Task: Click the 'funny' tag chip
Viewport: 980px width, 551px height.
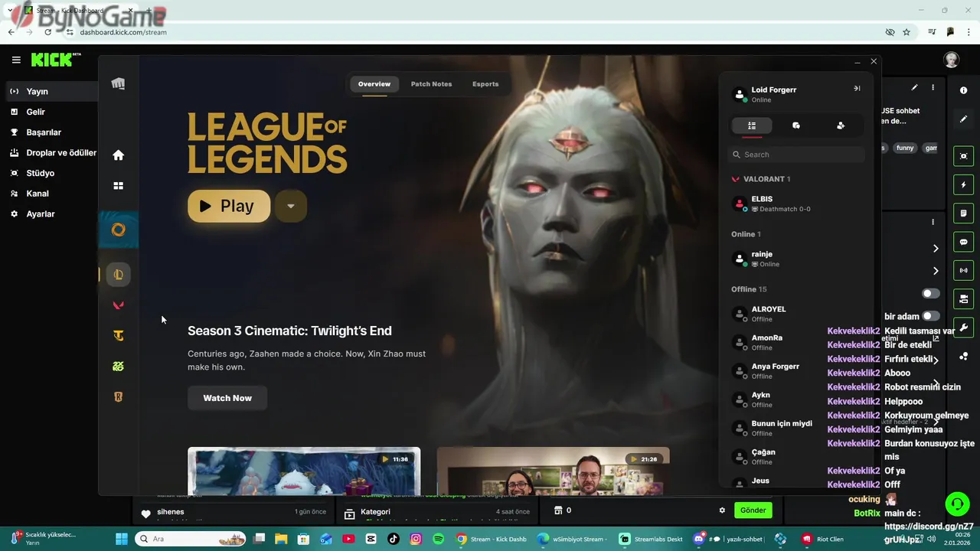Action: pyautogui.click(x=905, y=148)
